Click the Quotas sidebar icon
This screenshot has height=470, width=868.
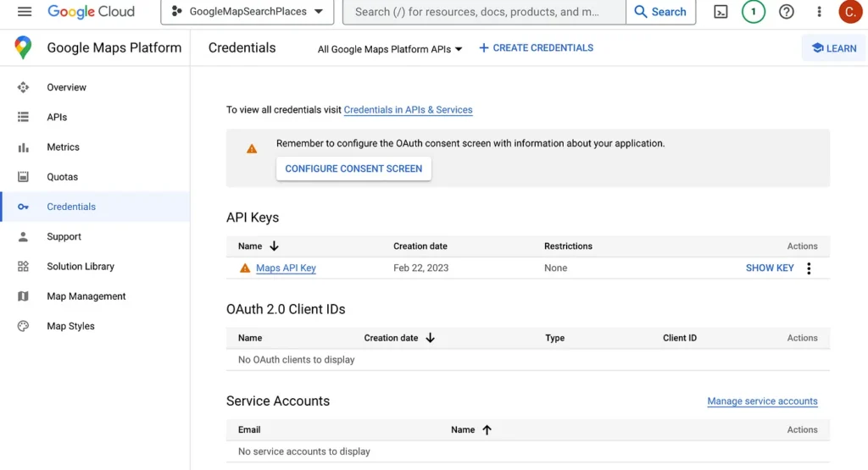click(23, 177)
